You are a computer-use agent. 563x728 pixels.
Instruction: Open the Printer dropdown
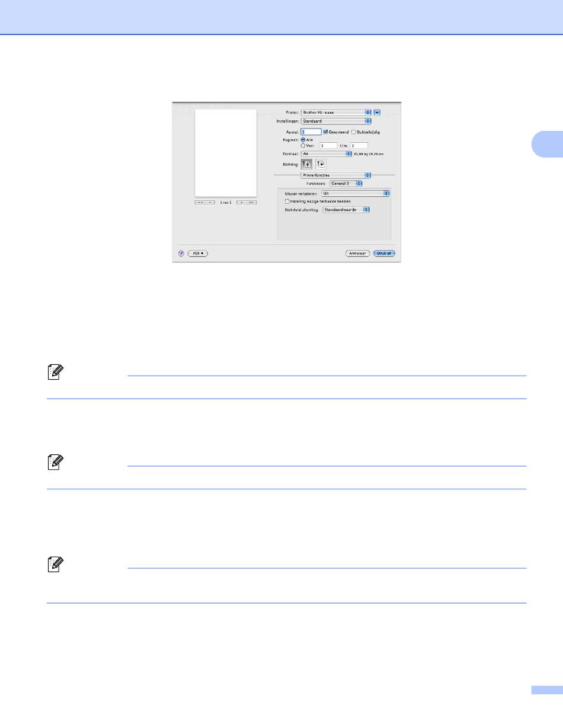point(336,112)
